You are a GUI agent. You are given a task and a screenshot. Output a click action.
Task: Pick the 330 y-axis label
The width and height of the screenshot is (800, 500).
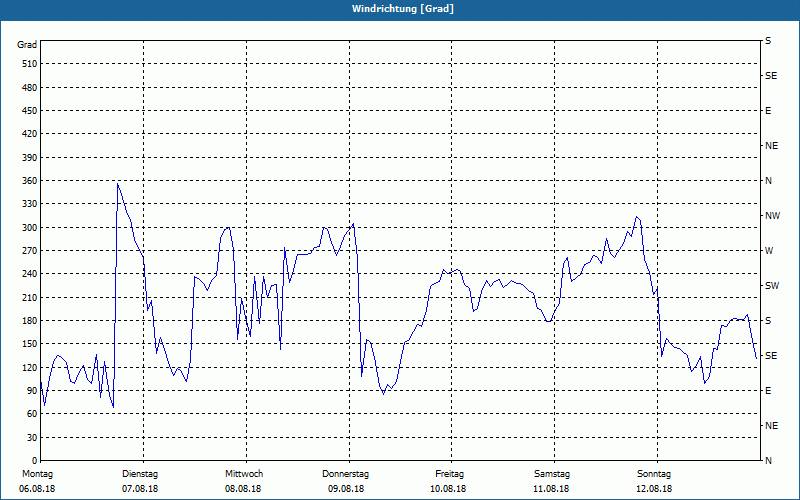tap(30, 204)
